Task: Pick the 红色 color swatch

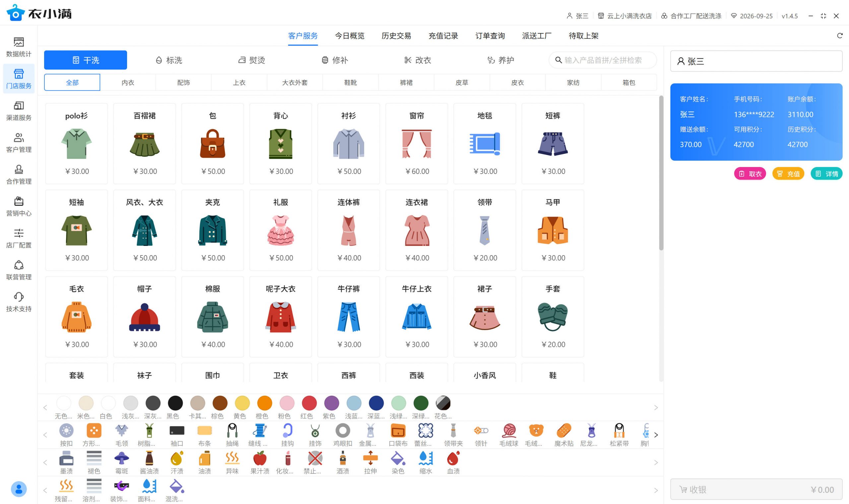Action: pos(309,404)
